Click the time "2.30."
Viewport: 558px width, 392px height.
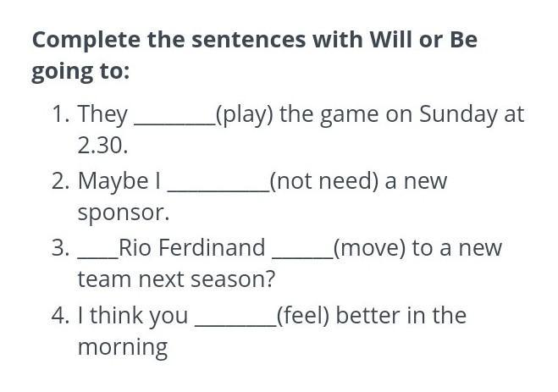pos(102,146)
